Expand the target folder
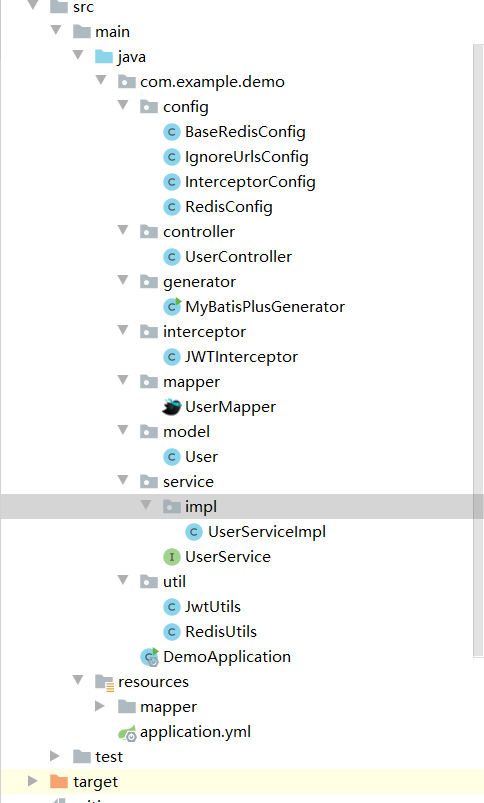 (32, 781)
